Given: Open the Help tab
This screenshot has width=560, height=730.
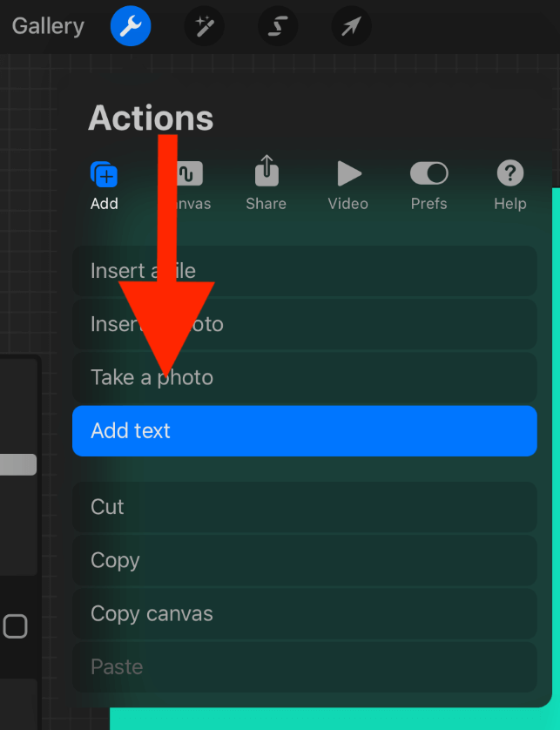Looking at the screenshot, I should click(509, 186).
